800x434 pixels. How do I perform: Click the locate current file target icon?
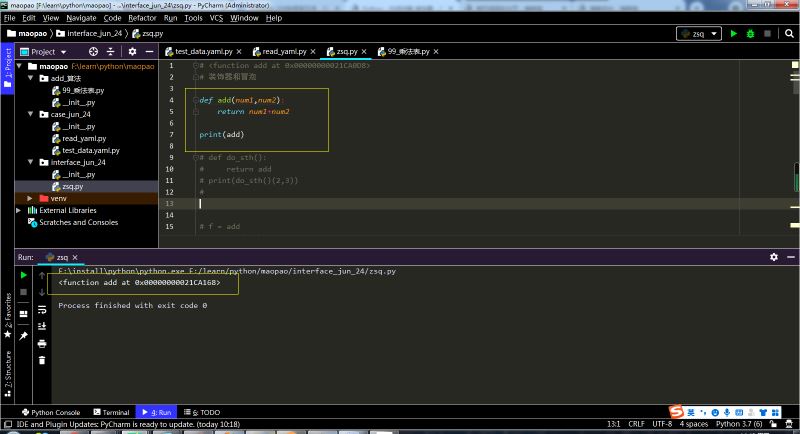click(94, 51)
